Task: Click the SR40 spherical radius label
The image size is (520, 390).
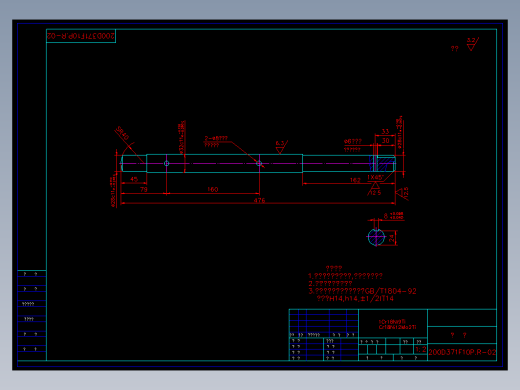Action: (122, 133)
